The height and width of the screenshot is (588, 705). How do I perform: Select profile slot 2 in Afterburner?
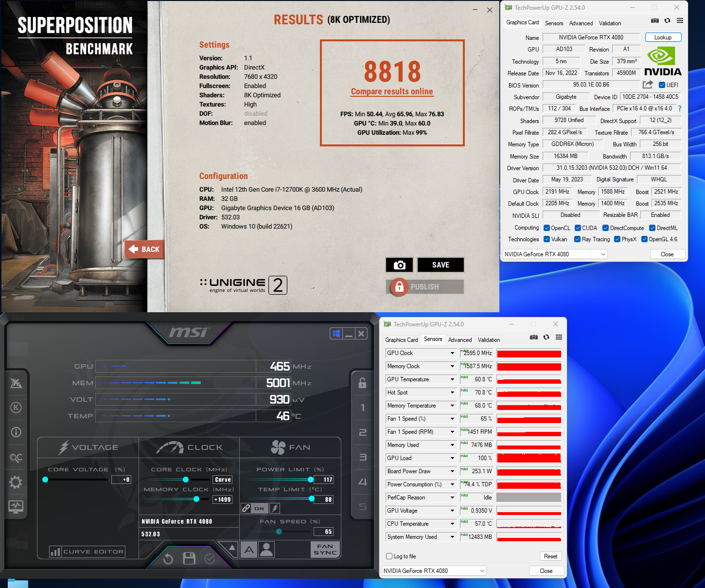tap(363, 432)
